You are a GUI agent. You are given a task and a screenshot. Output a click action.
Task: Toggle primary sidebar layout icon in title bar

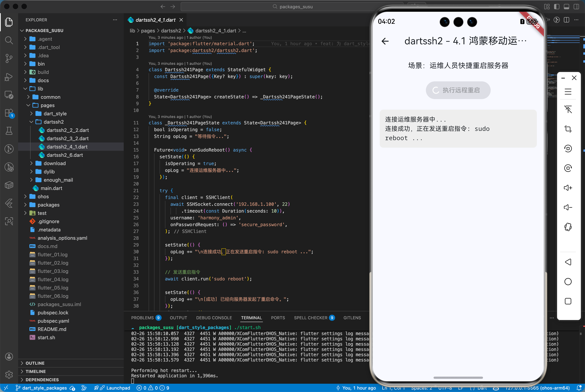coord(557,7)
